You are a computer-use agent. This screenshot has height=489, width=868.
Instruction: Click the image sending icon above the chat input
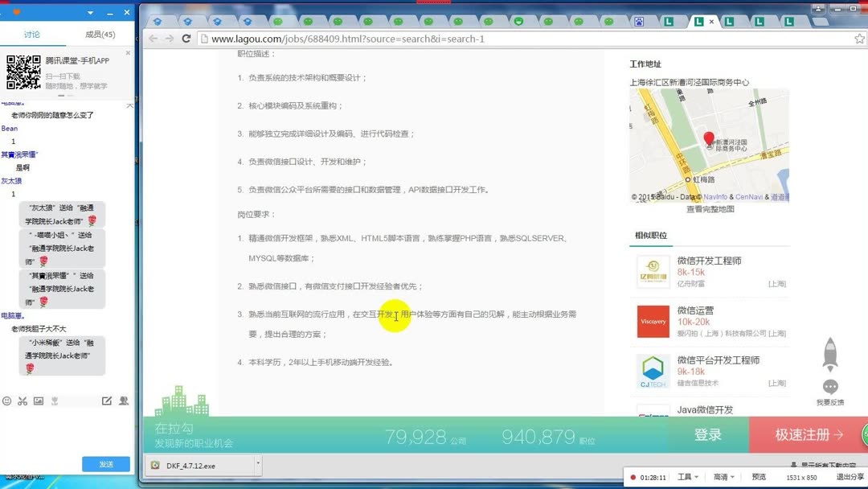[38, 401]
